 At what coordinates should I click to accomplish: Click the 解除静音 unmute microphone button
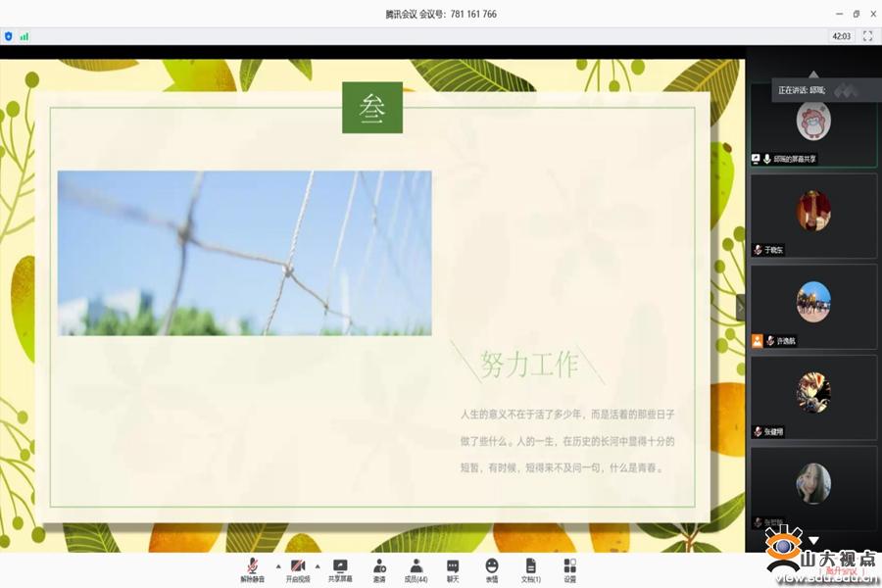pyautogui.click(x=252, y=568)
